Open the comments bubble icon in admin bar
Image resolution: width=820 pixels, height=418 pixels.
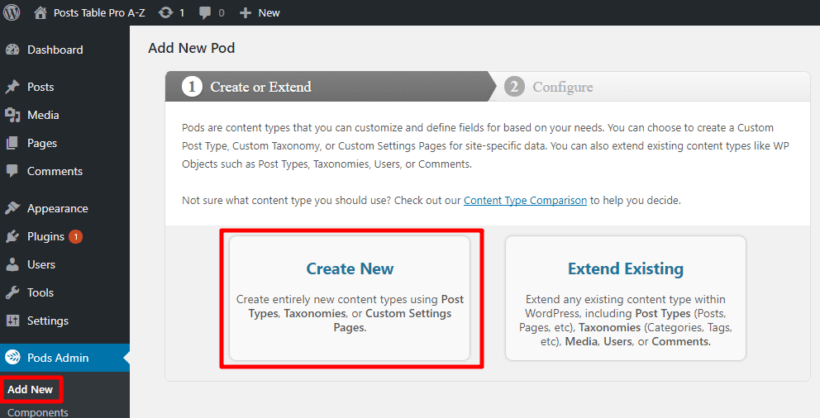pos(205,13)
